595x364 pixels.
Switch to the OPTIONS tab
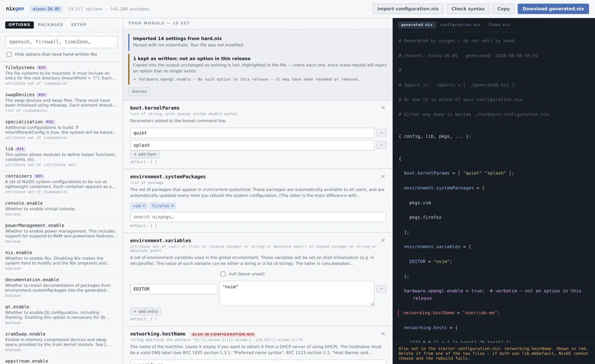[x=19, y=25]
